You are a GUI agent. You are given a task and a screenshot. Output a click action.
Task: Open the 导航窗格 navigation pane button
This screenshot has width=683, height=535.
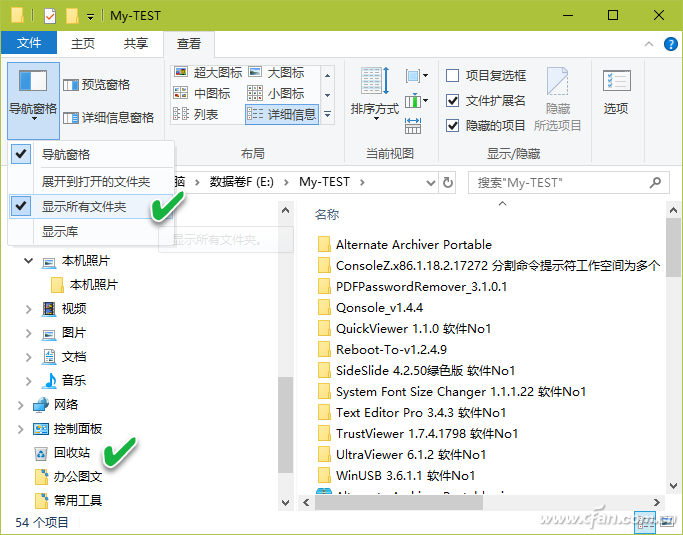pyautogui.click(x=33, y=100)
